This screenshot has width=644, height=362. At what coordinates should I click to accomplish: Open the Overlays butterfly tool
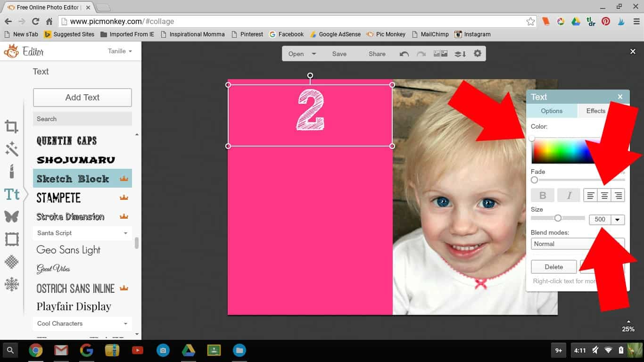point(11,216)
